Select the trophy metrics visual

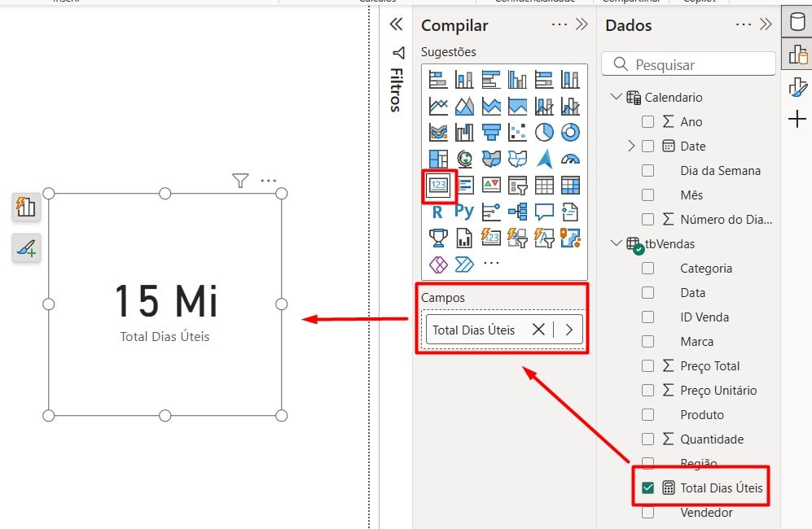[x=438, y=238]
